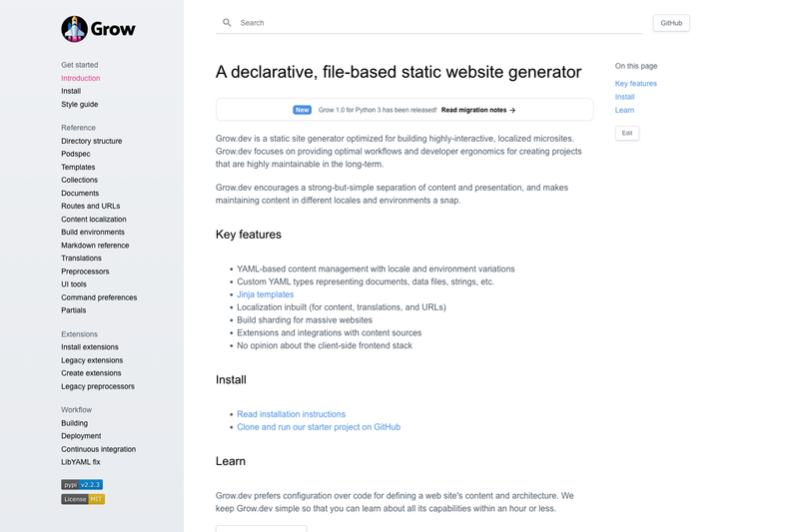Open Read installation instructions link
799x532 pixels.
pyautogui.click(x=291, y=414)
